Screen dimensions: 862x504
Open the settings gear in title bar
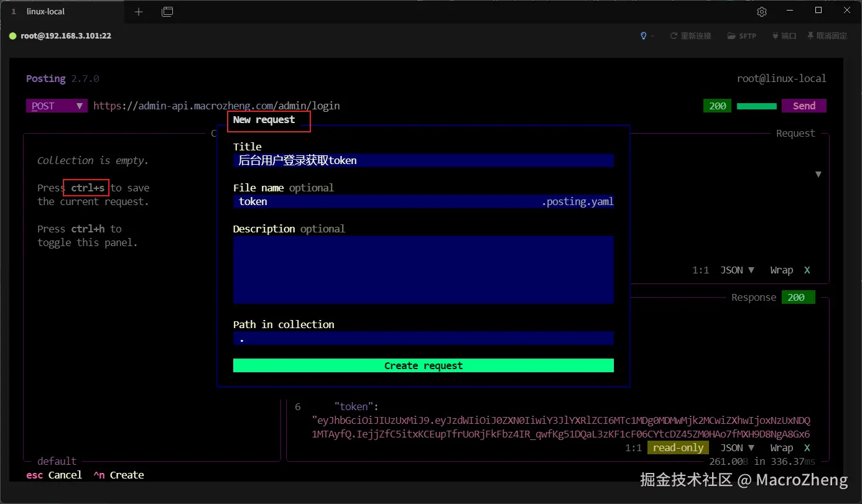[762, 12]
